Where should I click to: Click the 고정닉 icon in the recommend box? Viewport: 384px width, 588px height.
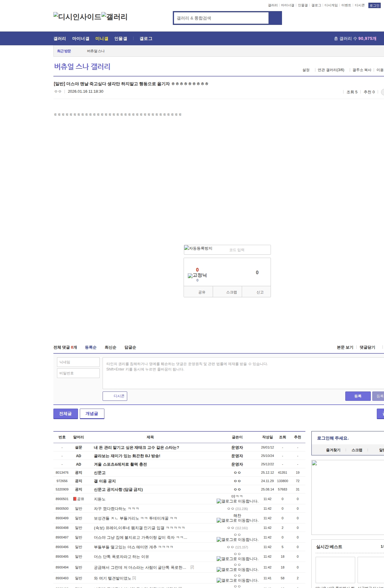coord(197,275)
